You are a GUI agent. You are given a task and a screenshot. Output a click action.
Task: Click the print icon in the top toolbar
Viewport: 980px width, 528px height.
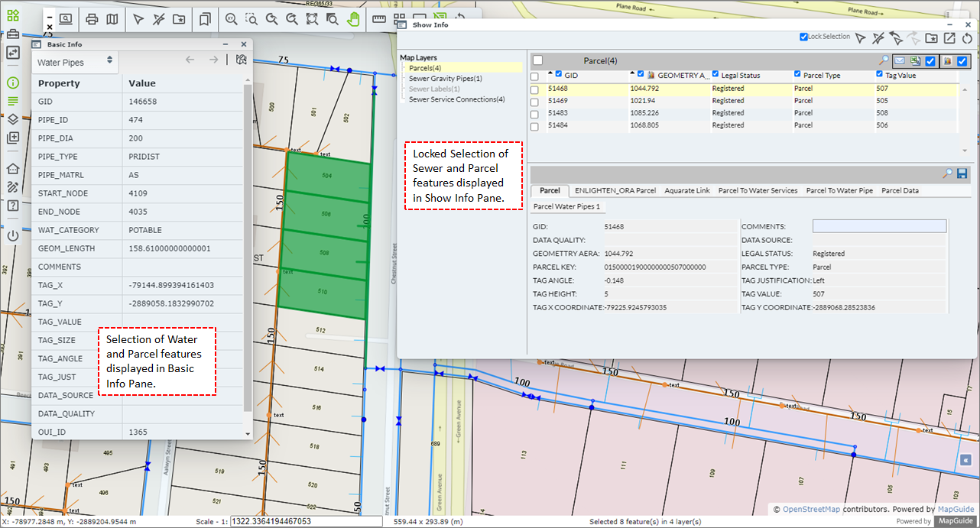[92, 20]
